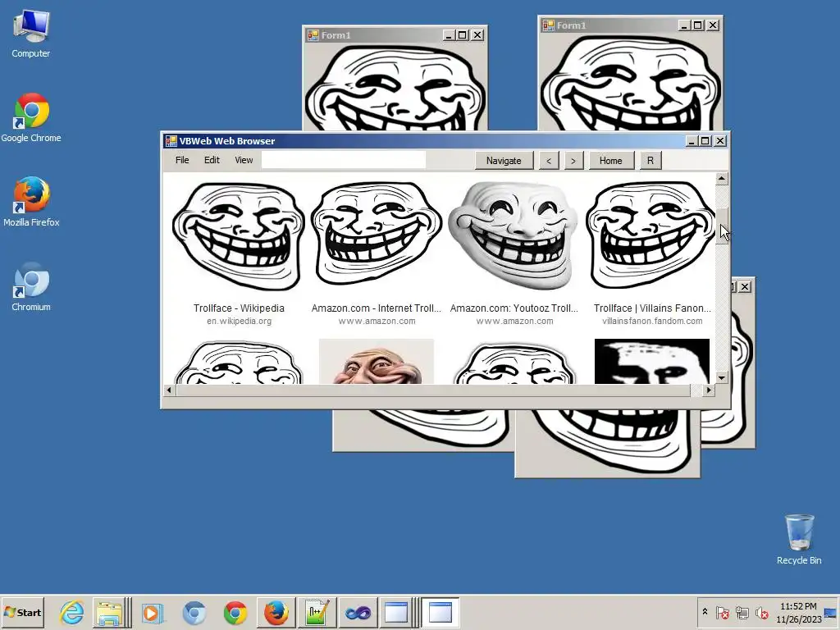
Task: Click the Start button on the taskbar
Action: click(x=22, y=612)
